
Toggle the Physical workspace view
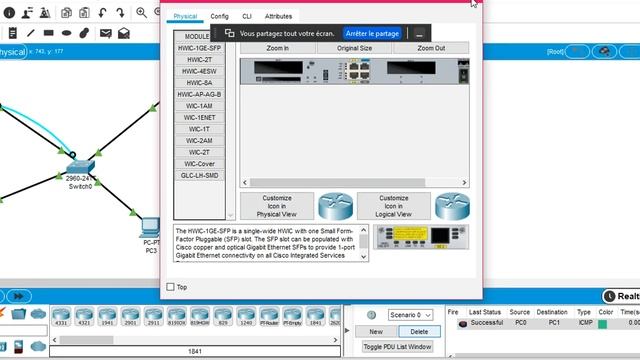point(12,52)
